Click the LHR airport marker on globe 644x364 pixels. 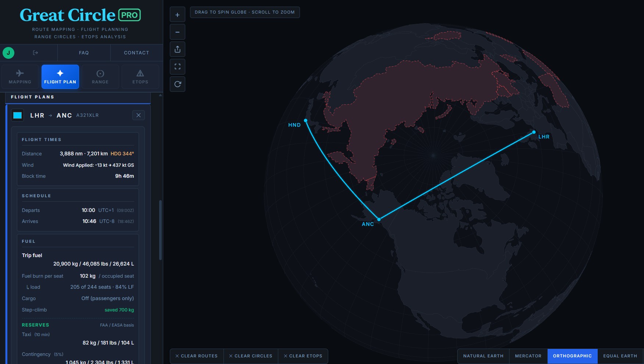(x=534, y=132)
